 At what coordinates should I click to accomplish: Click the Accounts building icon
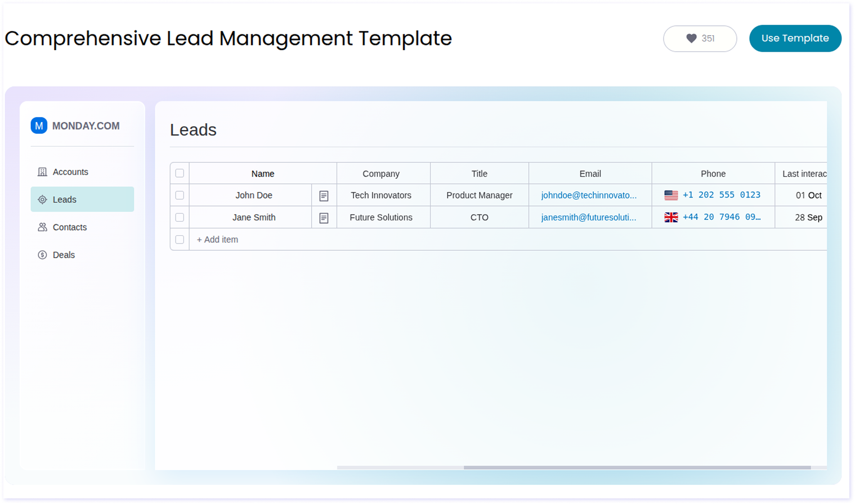(x=42, y=172)
